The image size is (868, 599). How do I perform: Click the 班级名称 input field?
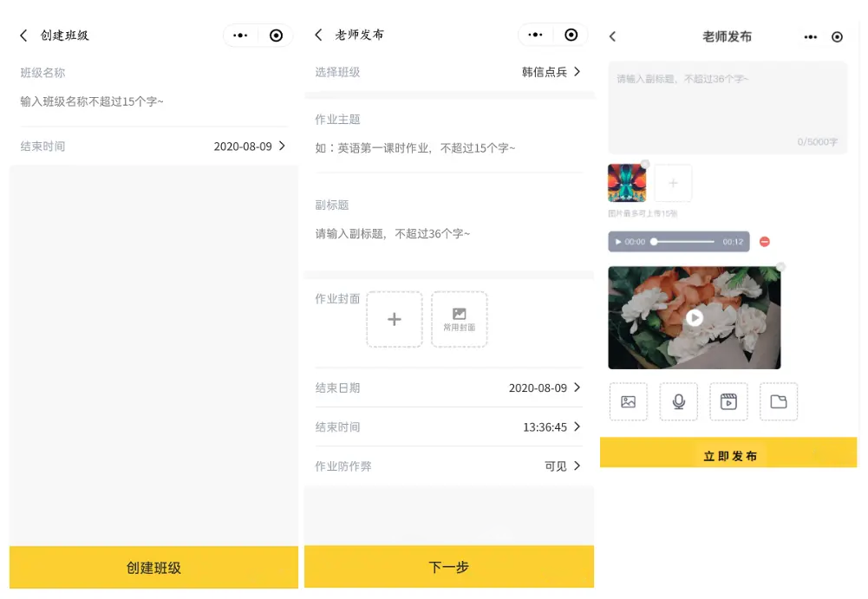point(153,102)
